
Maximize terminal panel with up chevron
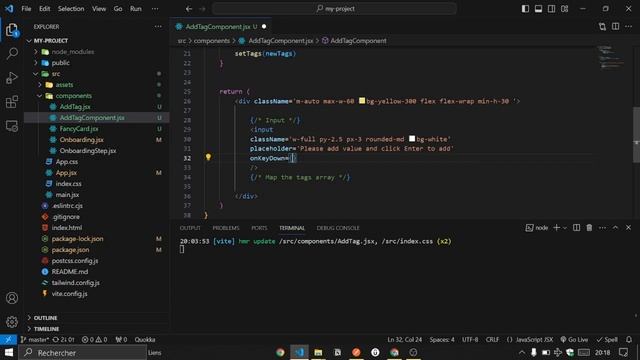tap(616, 228)
